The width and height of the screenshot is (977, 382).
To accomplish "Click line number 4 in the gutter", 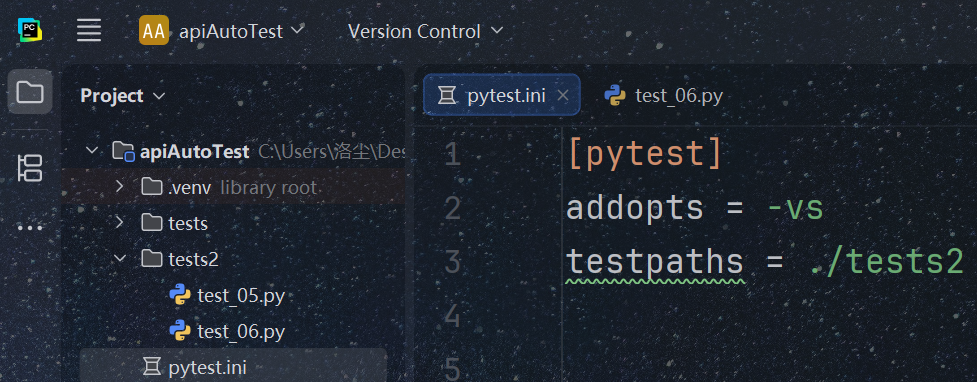I will click(x=453, y=317).
